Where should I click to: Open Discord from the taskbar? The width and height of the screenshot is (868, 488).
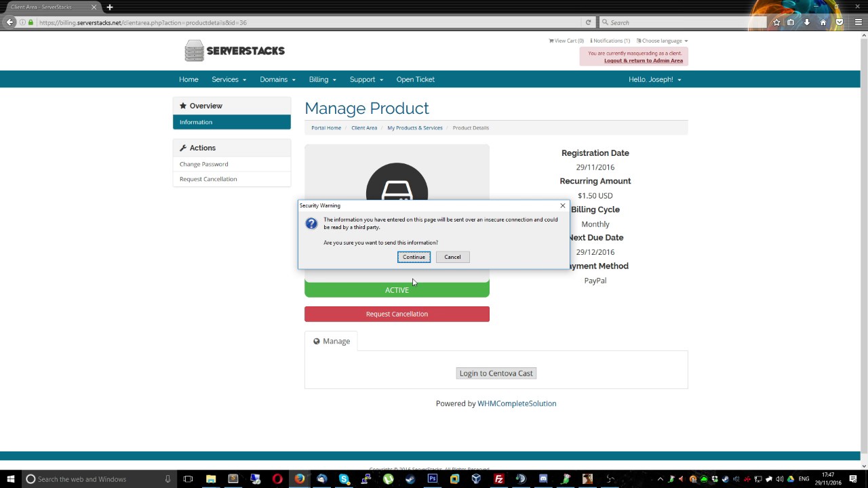click(542, 479)
